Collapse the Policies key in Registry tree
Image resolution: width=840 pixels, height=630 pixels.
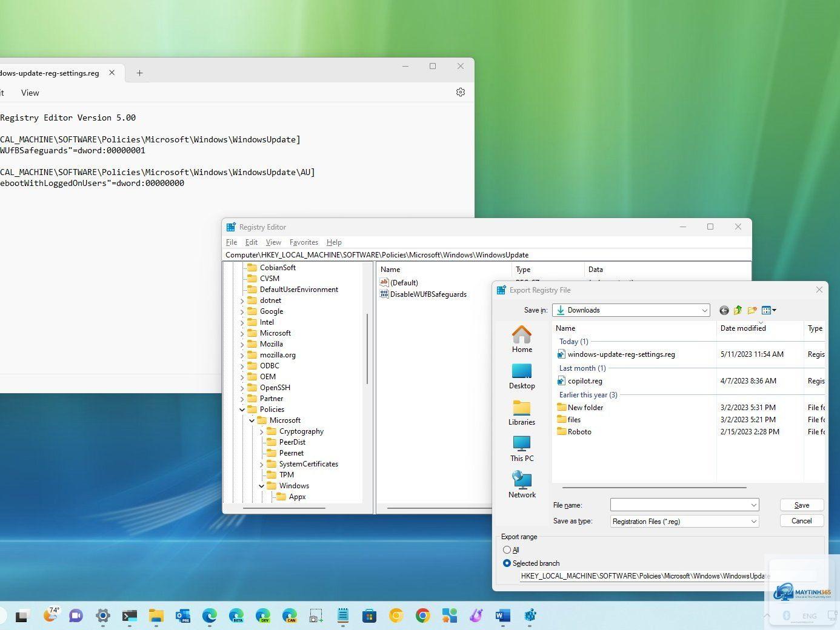(x=242, y=409)
